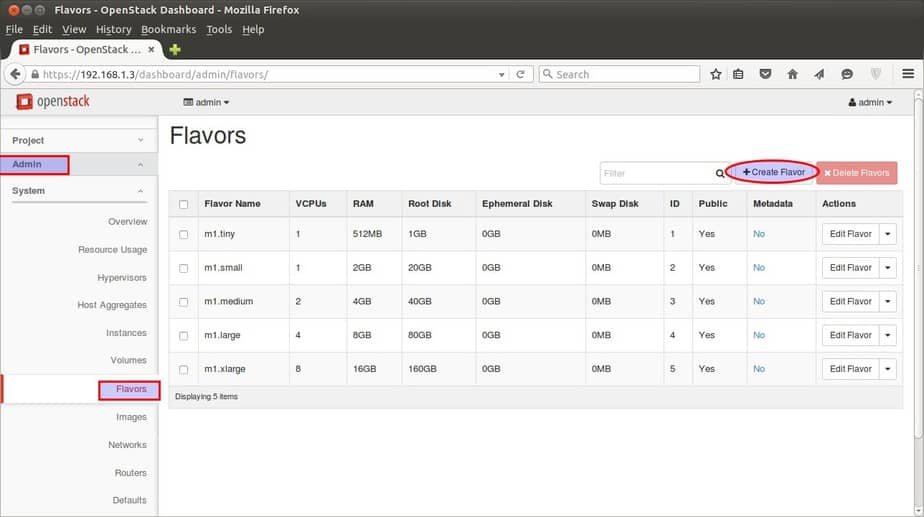Viewport: 924px width, 517px height.
Task: Open the chat bubble toolbar icon
Action: tap(847, 74)
